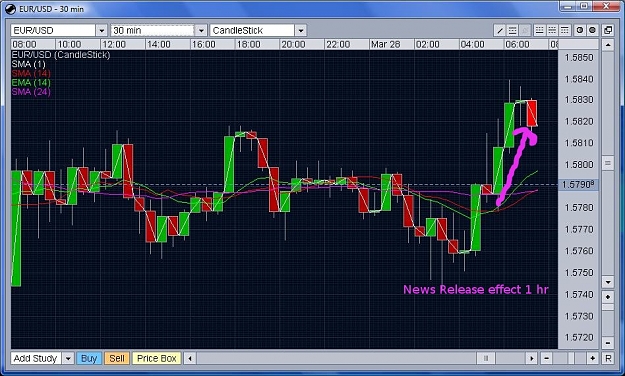Click the horizontal scrollbar thumb
Screen dimensions: 625x376
coord(486,358)
